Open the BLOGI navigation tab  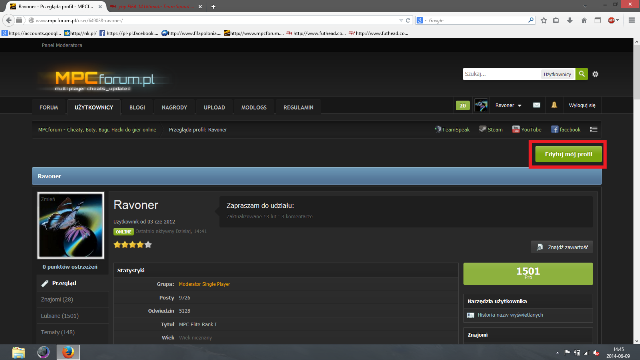(137, 107)
